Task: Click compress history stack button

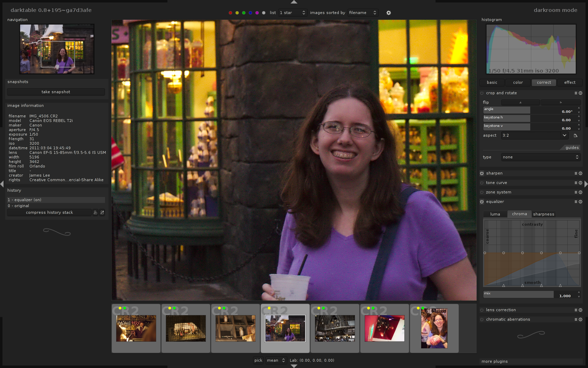Action: tap(49, 213)
